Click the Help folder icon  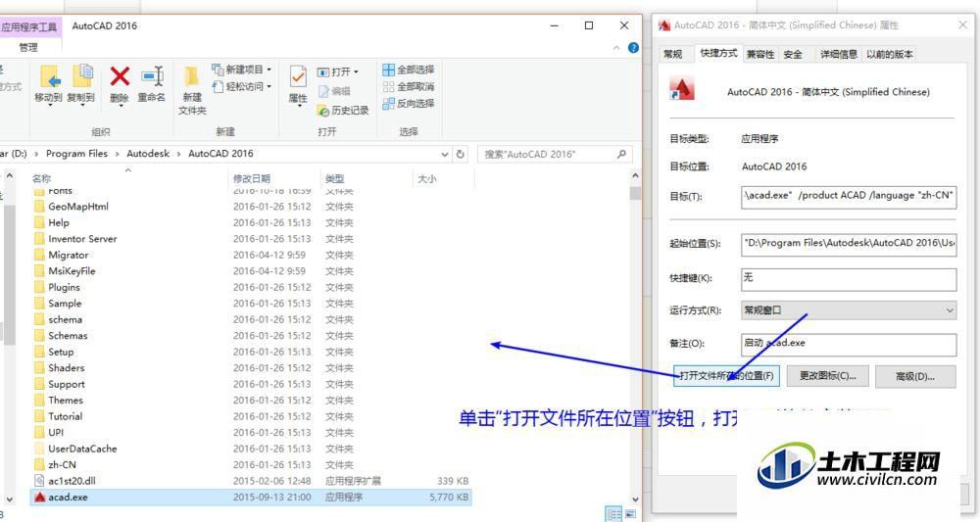tap(40, 223)
